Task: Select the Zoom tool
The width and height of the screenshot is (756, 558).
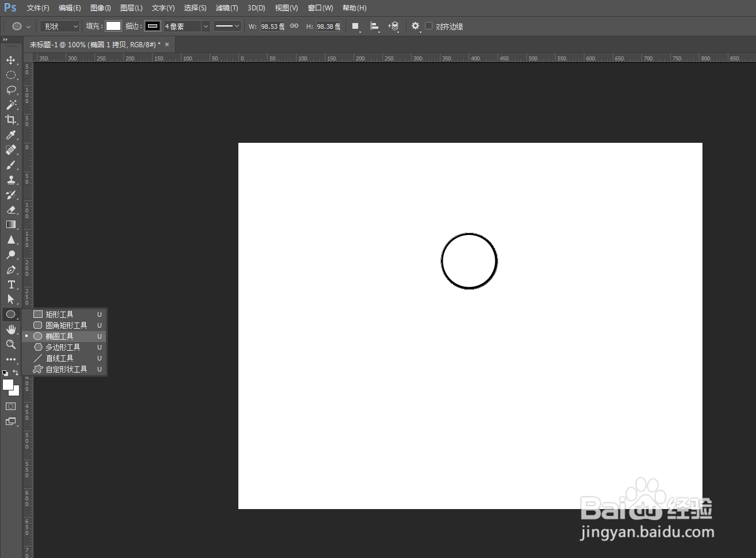Action: (x=10, y=344)
